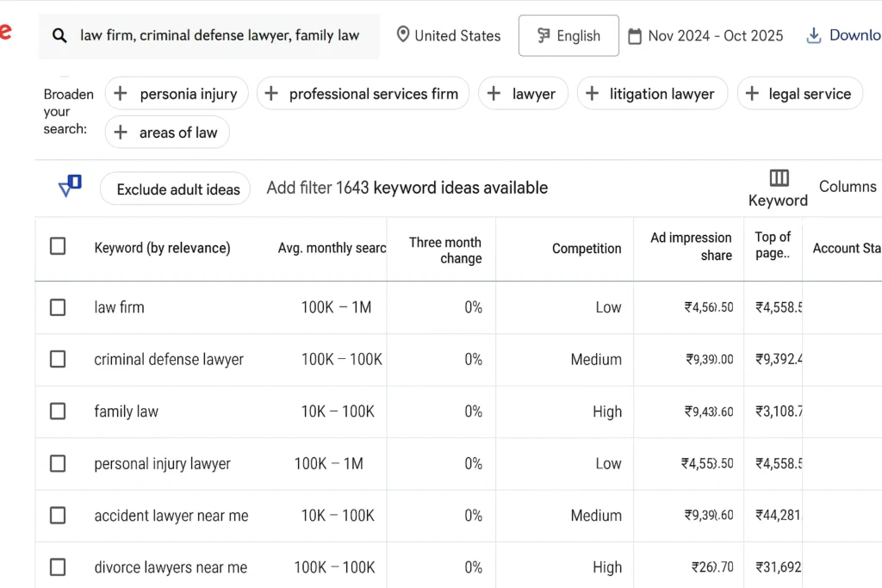Check the 'family law' keyword checkbox
Viewport: 882px width, 588px height.
(58, 412)
